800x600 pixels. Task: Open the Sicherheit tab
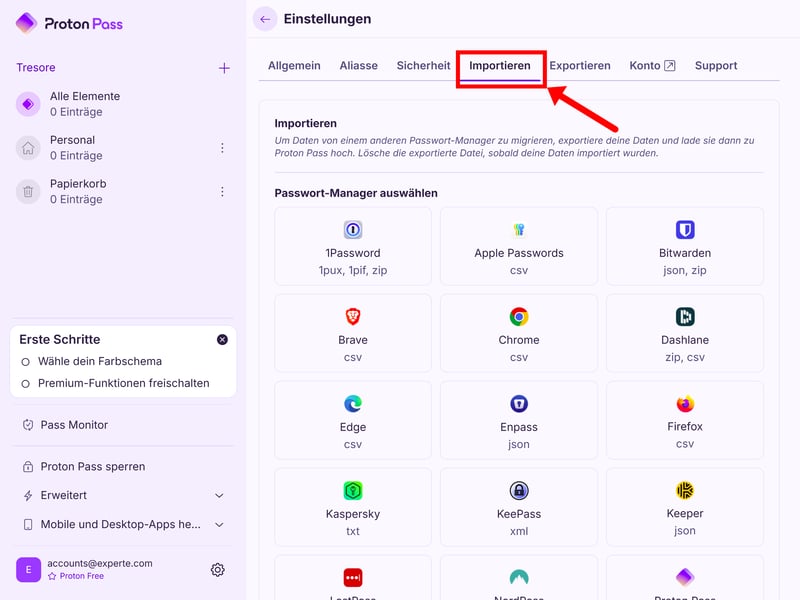click(x=423, y=66)
